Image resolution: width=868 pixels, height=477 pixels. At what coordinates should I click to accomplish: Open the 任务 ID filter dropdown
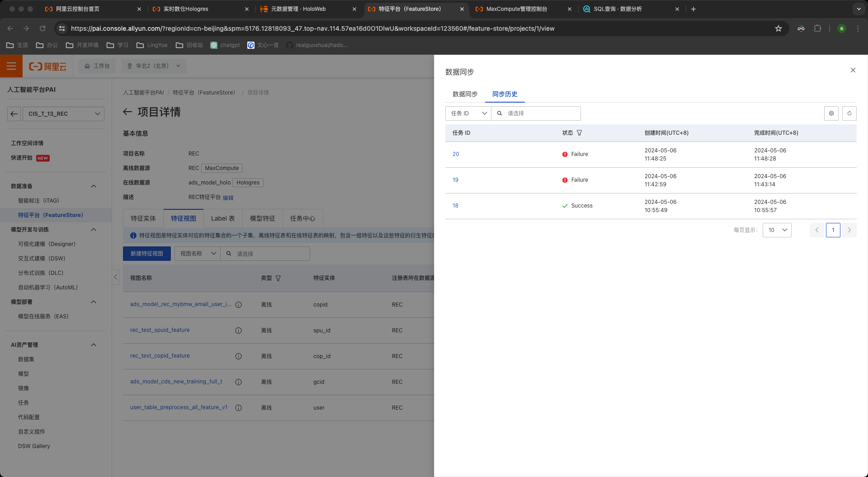click(468, 113)
